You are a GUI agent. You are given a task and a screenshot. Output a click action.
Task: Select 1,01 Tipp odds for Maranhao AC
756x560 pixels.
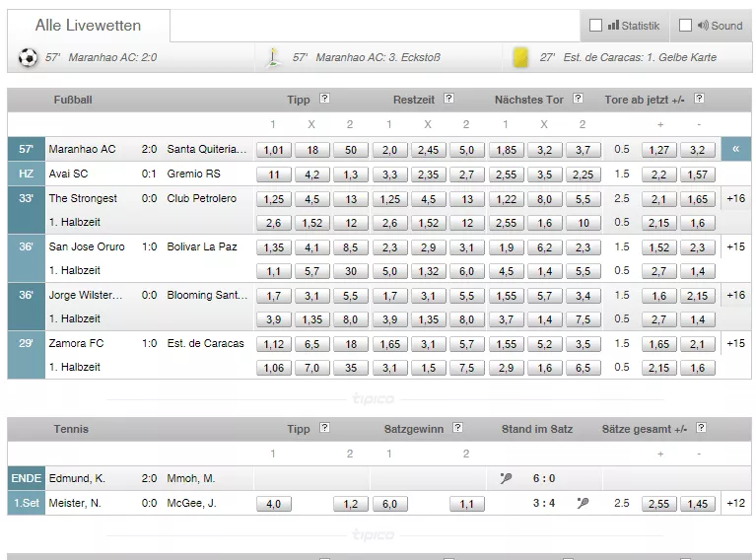pos(273,150)
